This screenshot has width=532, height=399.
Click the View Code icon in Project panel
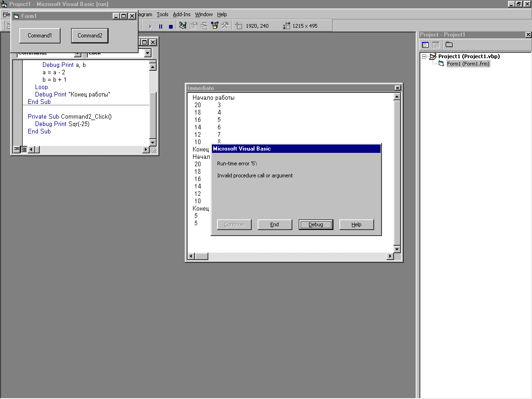click(x=425, y=45)
